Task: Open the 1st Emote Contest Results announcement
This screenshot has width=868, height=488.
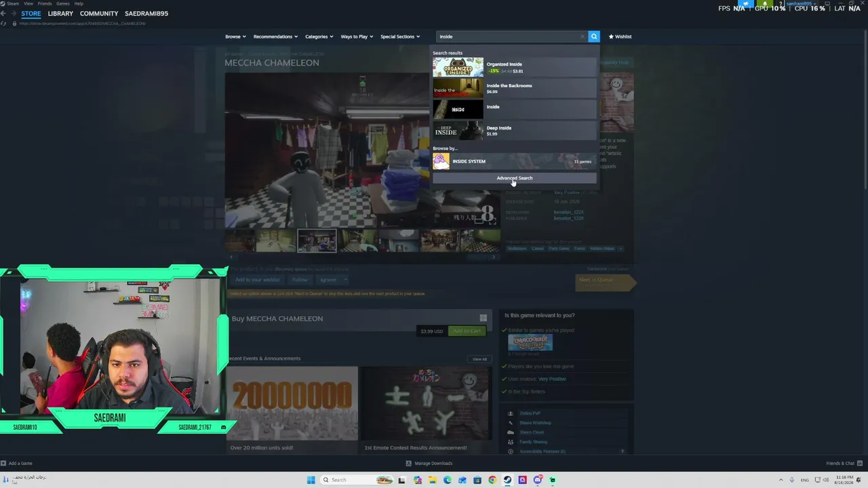Action: 425,409
